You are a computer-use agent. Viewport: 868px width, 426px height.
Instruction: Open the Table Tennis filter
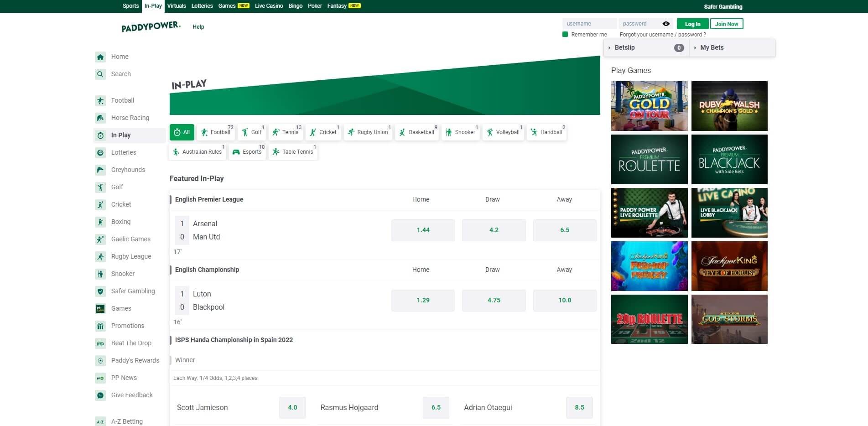293,151
